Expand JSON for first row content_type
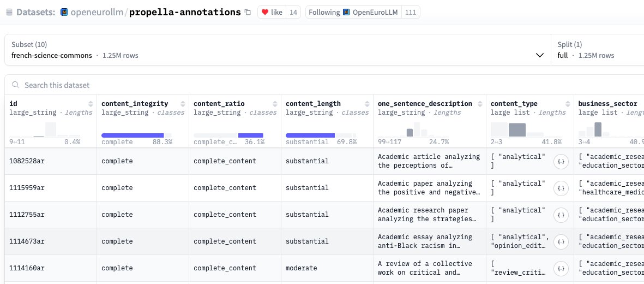Viewport: 644px width, 284px height. pyautogui.click(x=561, y=161)
